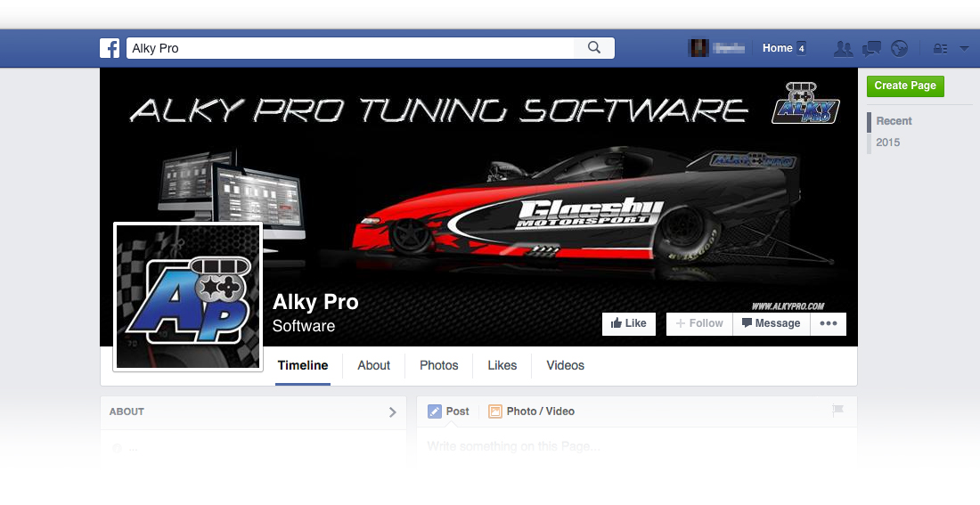Image resolution: width=980 pixels, height=505 pixels.
Task: Click the Software category label
Action: [304, 326]
